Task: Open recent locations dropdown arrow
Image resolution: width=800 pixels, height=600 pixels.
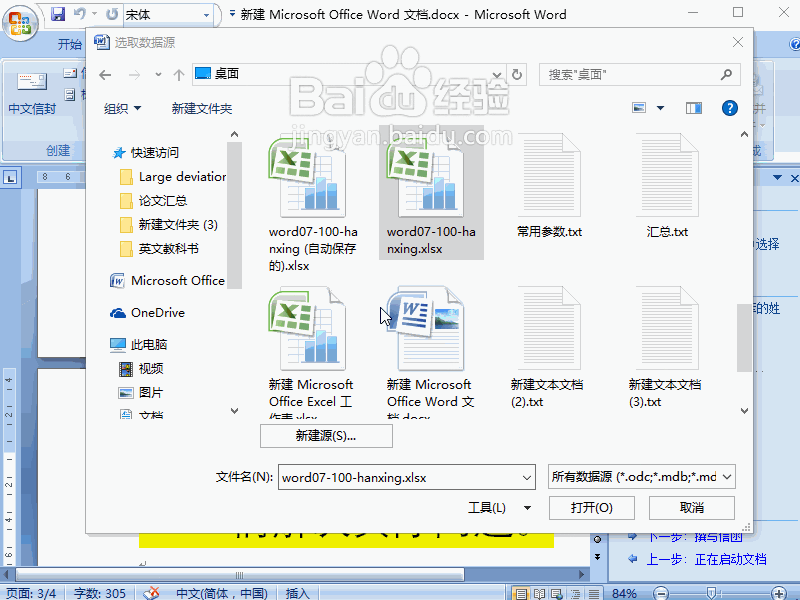Action: (x=158, y=74)
